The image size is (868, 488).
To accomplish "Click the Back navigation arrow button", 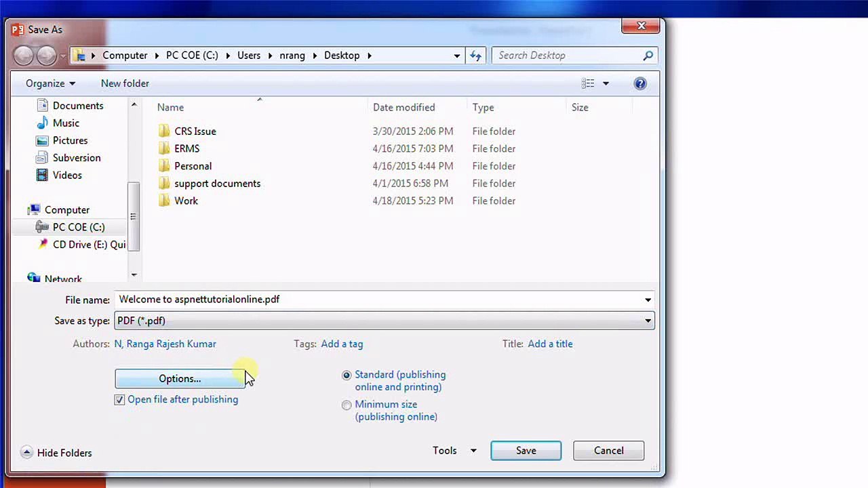I will click(x=23, y=56).
